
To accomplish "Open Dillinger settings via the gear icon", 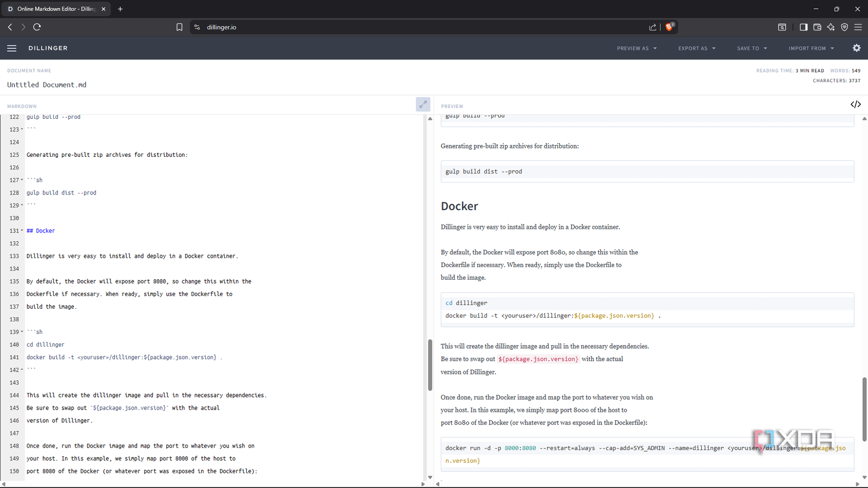I will (x=856, y=48).
